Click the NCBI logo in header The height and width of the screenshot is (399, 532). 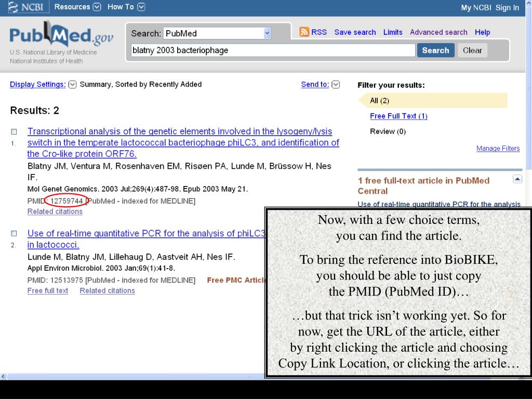click(x=29, y=7)
